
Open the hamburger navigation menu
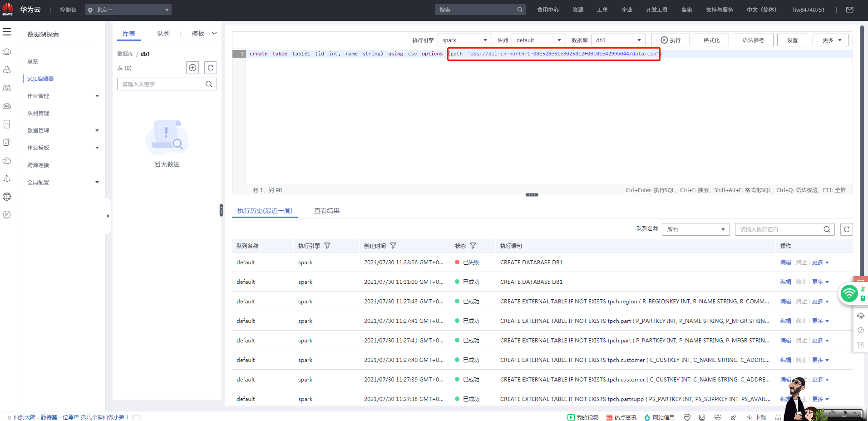(x=7, y=32)
